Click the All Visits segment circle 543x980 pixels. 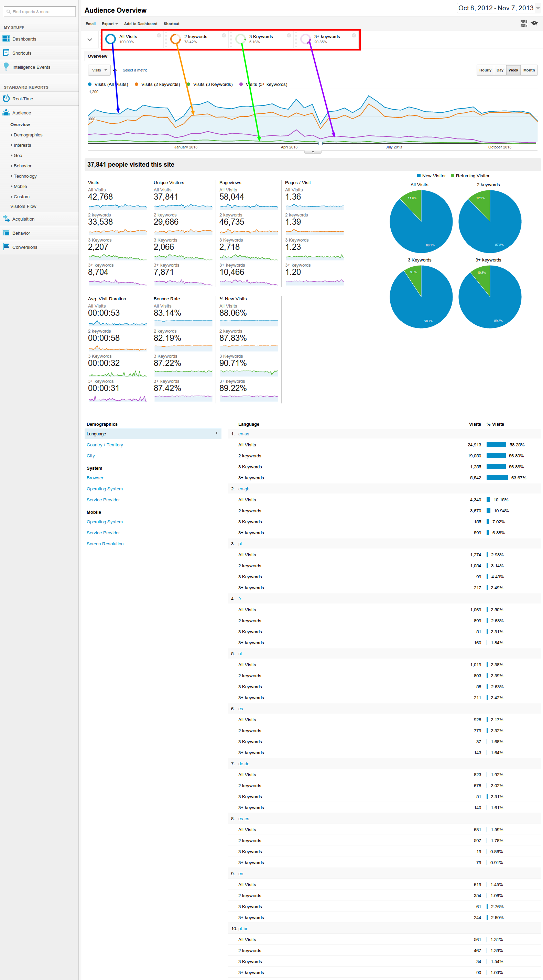[x=110, y=39]
